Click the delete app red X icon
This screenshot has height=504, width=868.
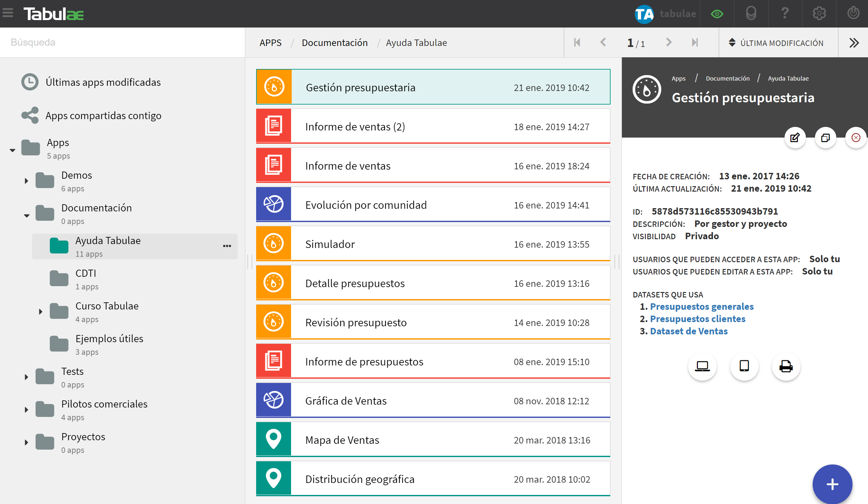tap(856, 138)
